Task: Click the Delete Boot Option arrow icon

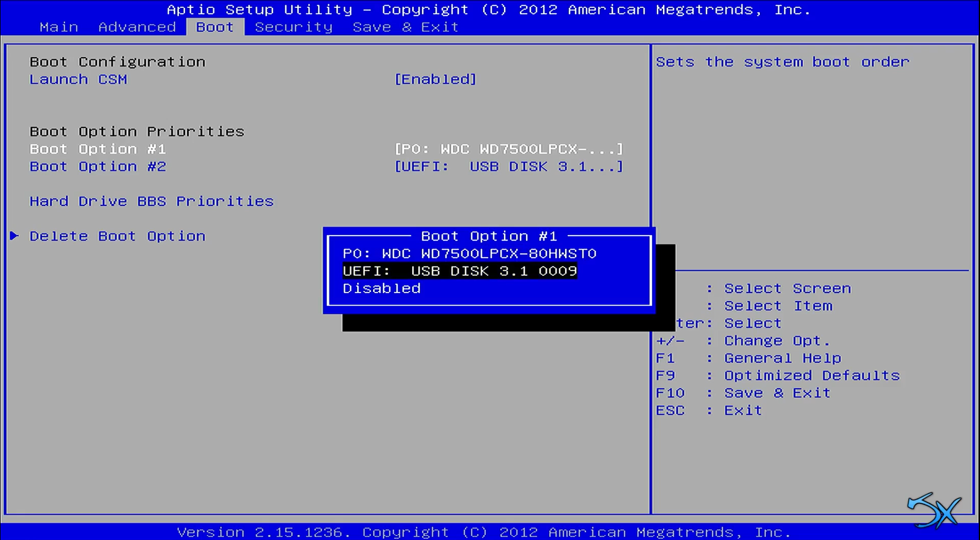Action: point(14,236)
